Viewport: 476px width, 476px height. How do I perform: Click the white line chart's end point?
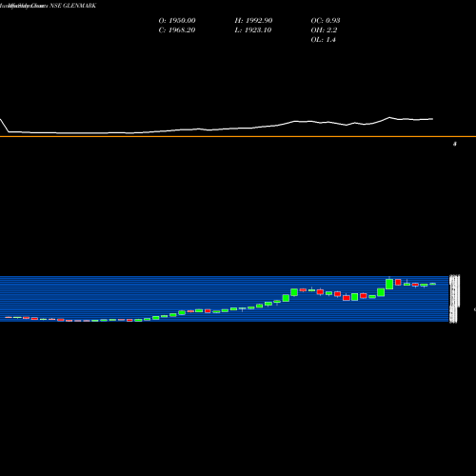[x=433, y=119]
